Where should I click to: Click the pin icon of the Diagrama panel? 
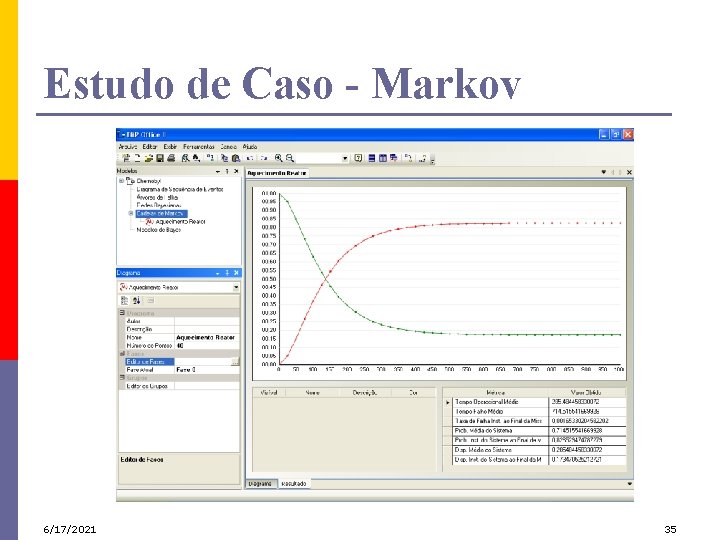click(x=227, y=273)
